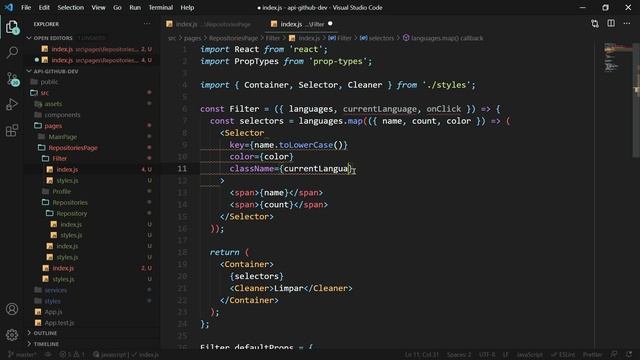
Task: Click the VS Code logo in title bar
Action: pyautogui.click(x=9, y=7)
